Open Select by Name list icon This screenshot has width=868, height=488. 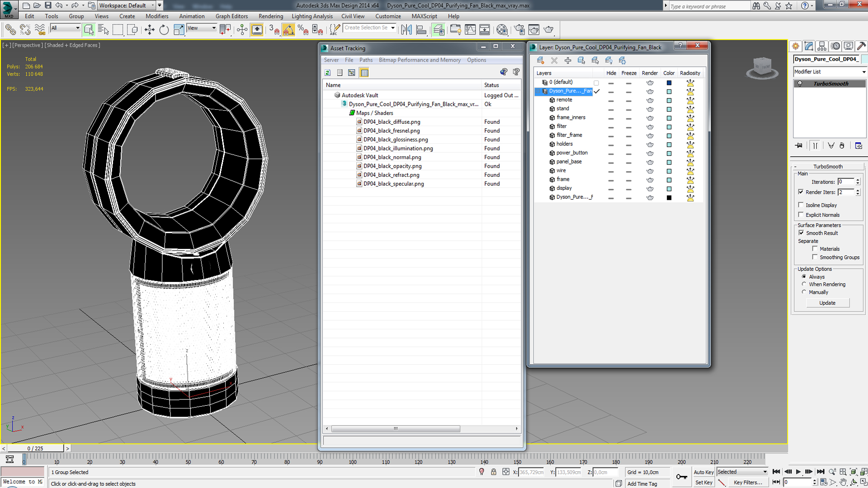click(103, 30)
